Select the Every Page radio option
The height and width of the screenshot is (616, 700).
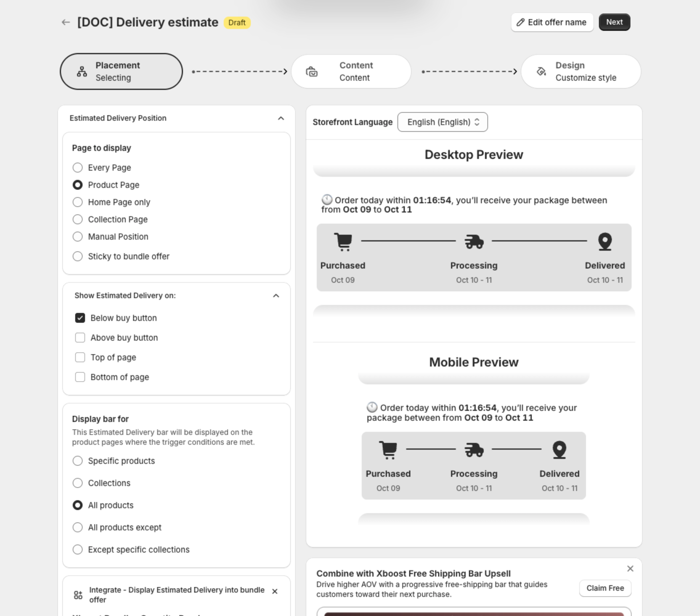click(78, 168)
